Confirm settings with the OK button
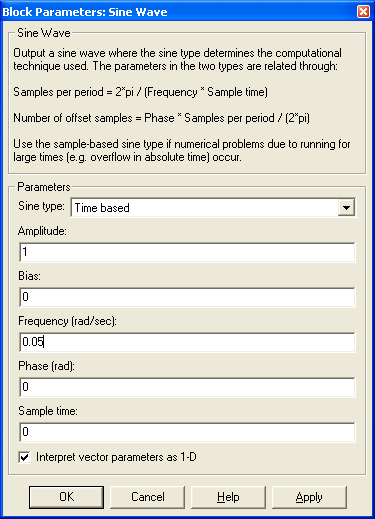The height and width of the screenshot is (519, 375). click(66, 497)
